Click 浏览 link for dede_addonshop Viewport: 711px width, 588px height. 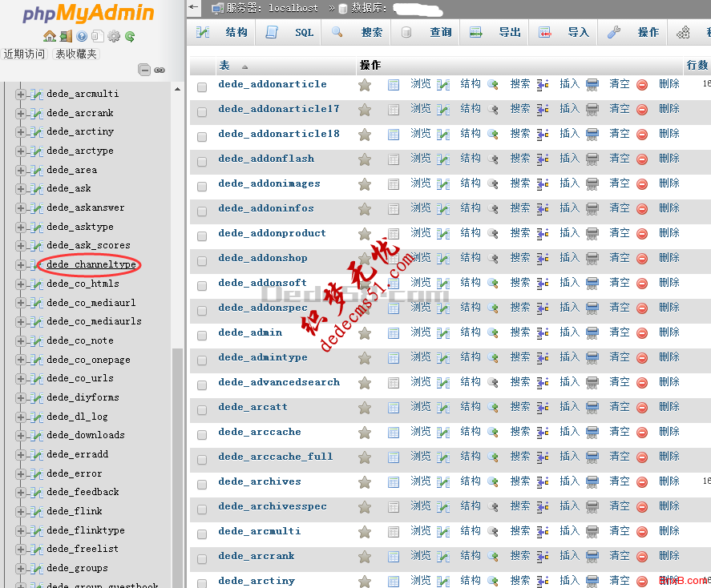point(420,258)
